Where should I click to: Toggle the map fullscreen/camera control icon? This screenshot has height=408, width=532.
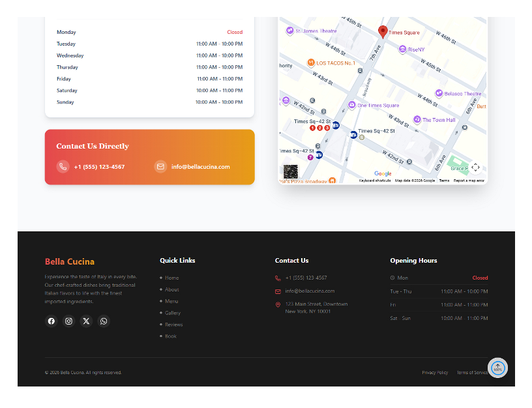click(475, 168)
